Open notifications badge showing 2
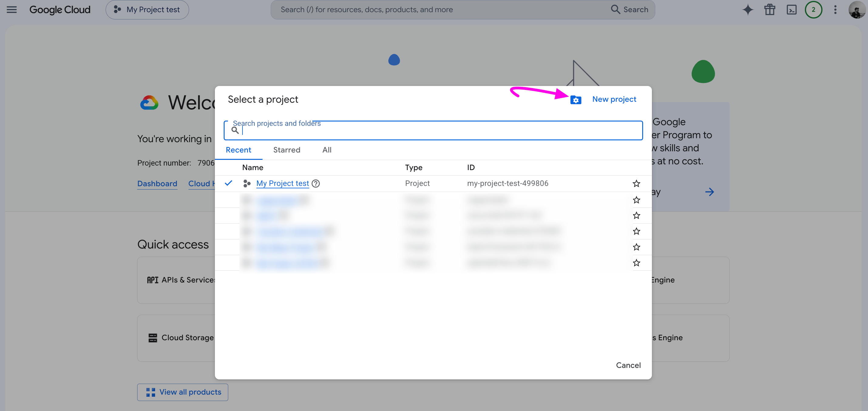 click(x=813, y=9)
